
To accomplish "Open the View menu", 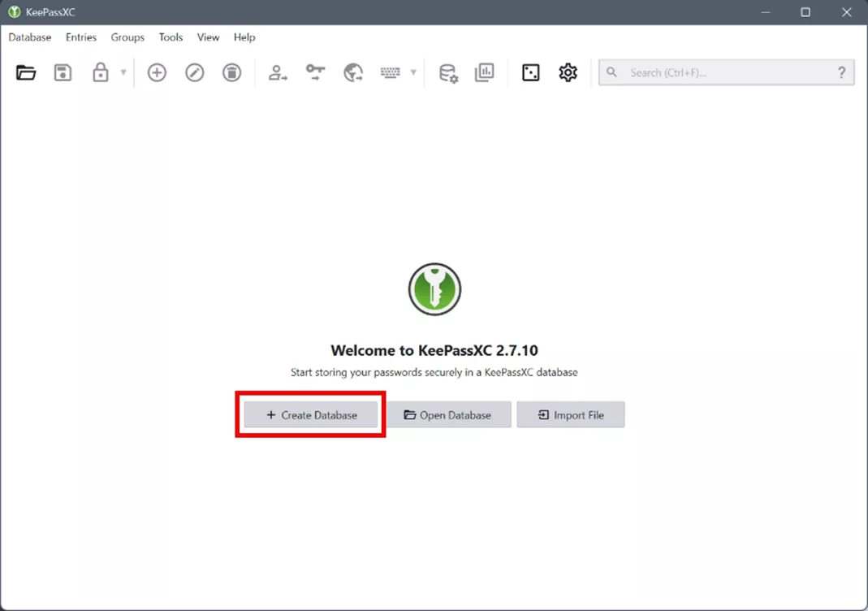I will [x=208, y=37].
